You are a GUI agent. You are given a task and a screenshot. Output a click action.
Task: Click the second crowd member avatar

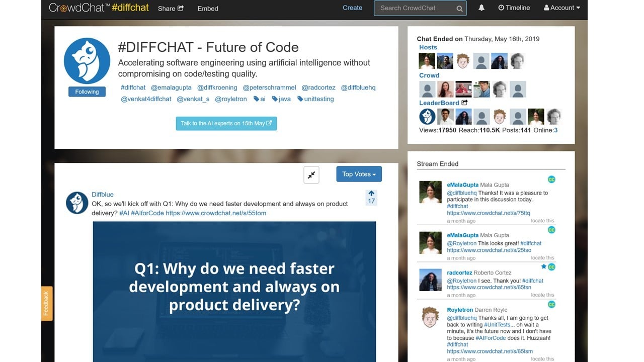pos(445,89)
